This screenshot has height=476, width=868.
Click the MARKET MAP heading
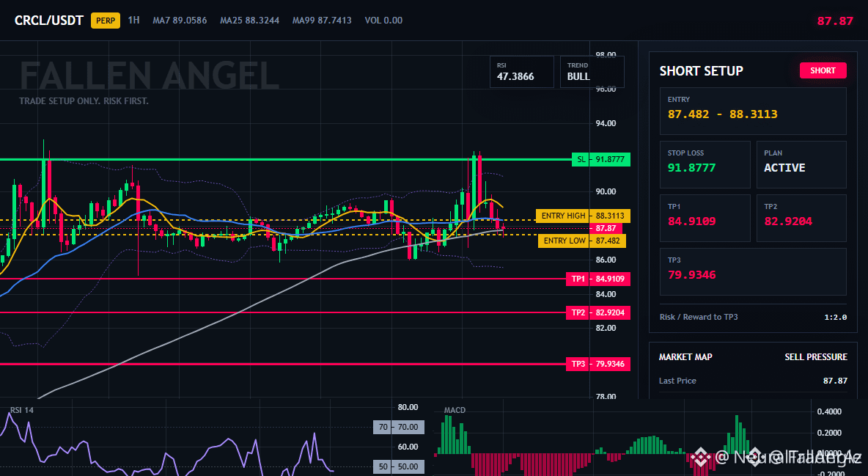click(x=685, y=357)
